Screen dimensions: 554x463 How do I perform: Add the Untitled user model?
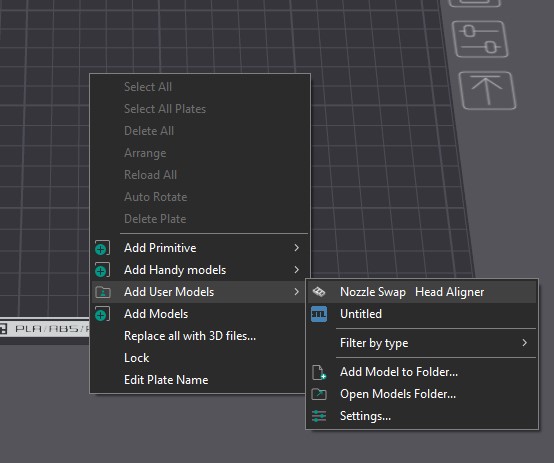click(422, 314)
